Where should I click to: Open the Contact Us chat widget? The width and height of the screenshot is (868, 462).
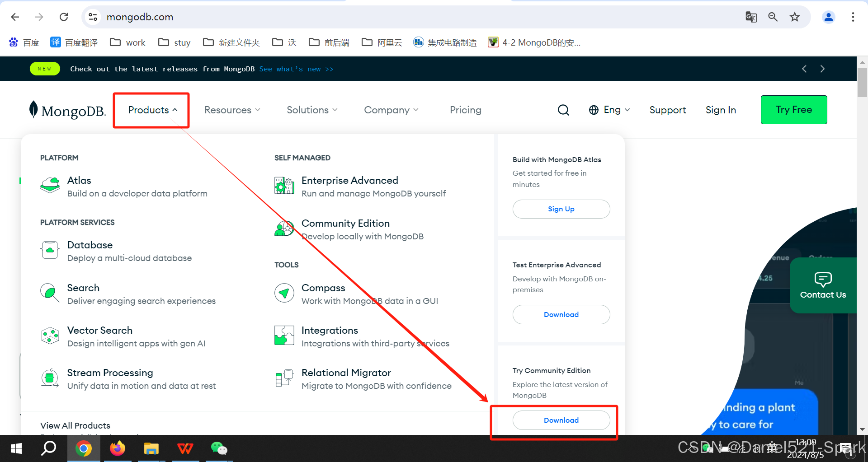click(823, 285)
